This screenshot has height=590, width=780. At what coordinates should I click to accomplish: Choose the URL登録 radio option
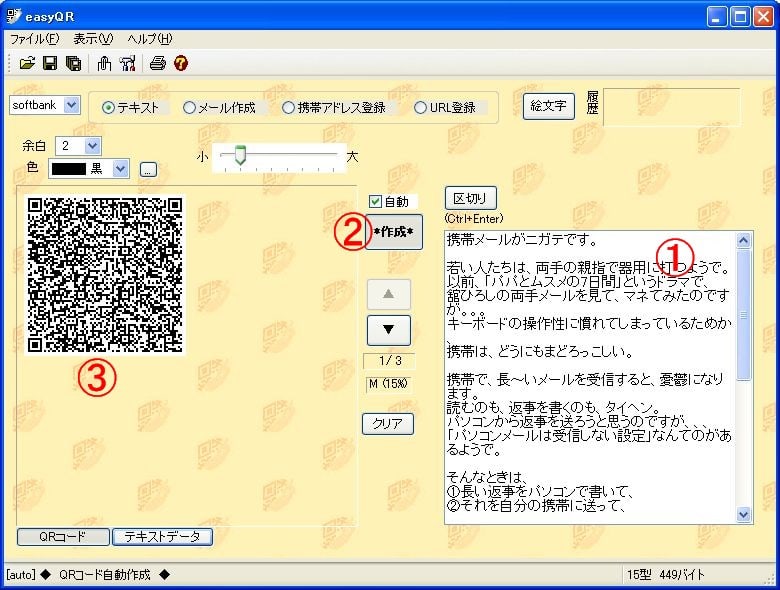(x=420, y=107)
